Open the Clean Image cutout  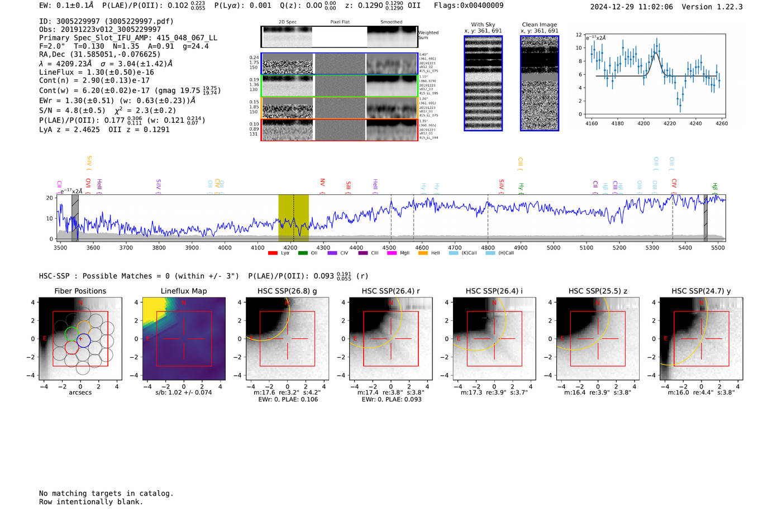[540, 83]
